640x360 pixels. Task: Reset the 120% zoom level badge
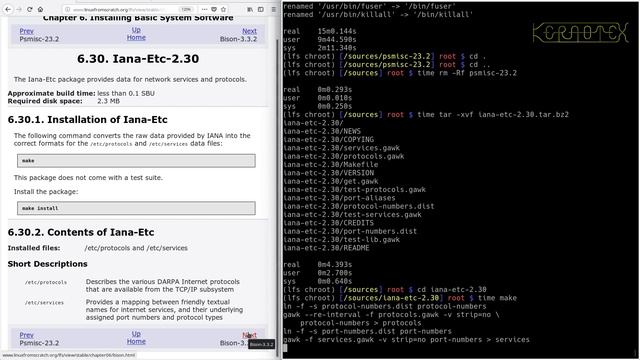[186, 9]
